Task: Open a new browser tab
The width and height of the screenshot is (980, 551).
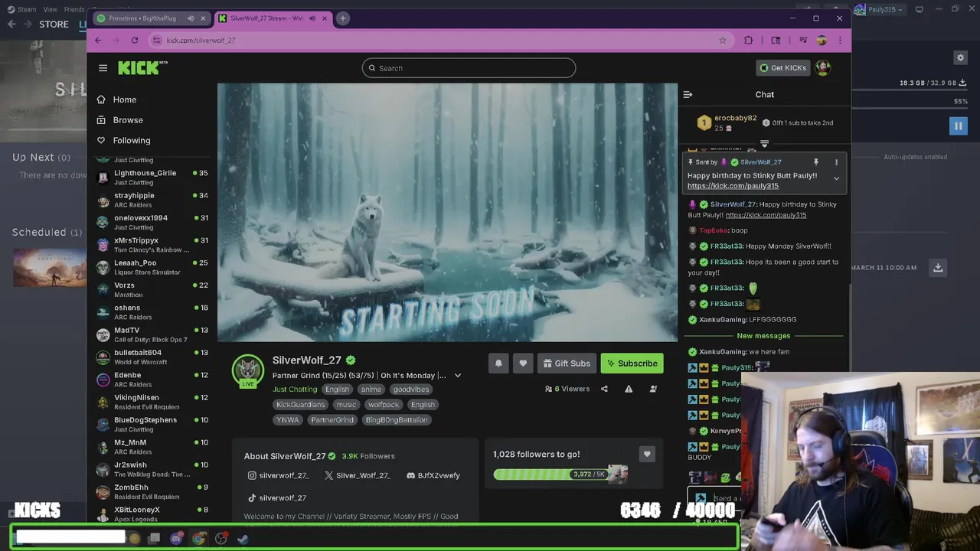Action: click(x=343, y=18)
